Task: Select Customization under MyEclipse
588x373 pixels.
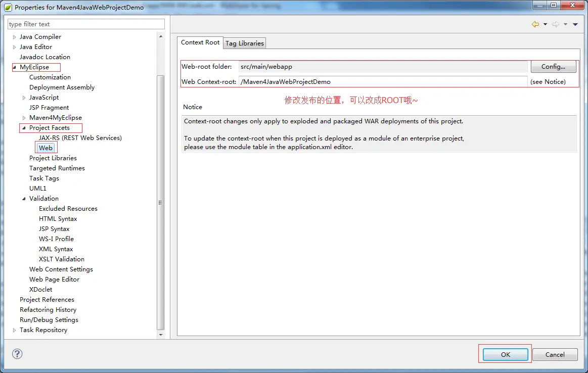Action: point(50,77)
